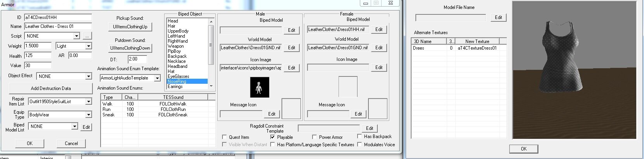Screen dimensions: 644x159
Task: Click the Health input field
Action: click(38, 56)
